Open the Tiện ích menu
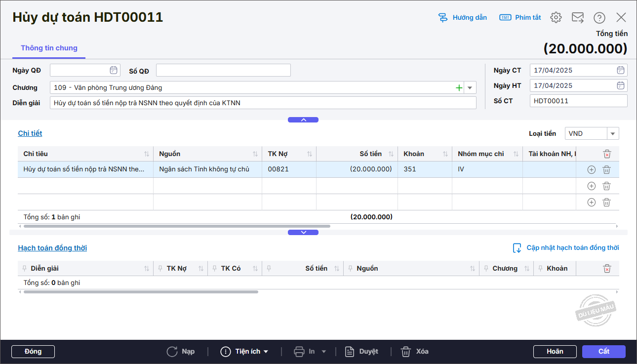 coord(245,352)
